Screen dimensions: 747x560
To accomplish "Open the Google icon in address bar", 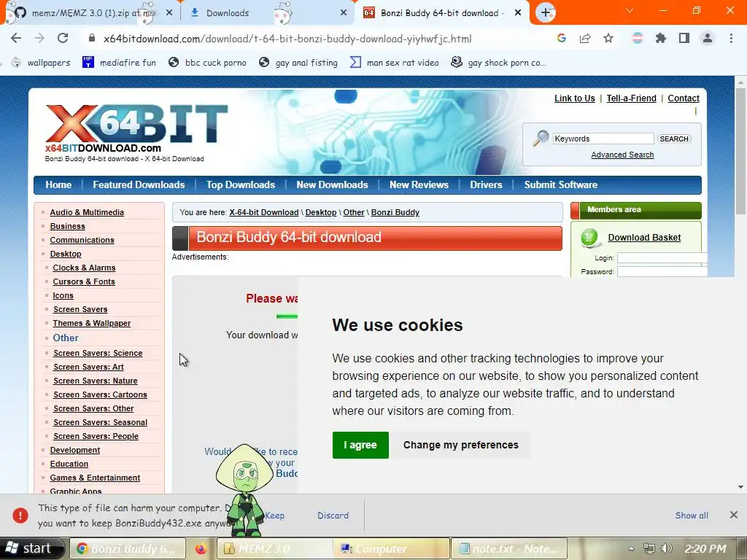I will tap(562, 39).
